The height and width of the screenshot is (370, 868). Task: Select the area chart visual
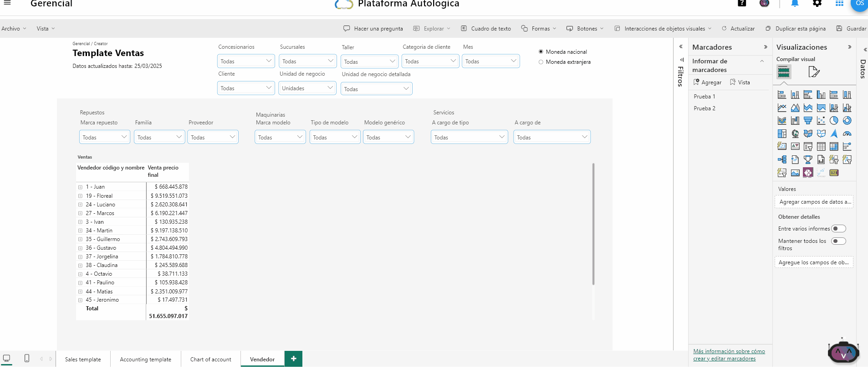(x=795, y=108)
